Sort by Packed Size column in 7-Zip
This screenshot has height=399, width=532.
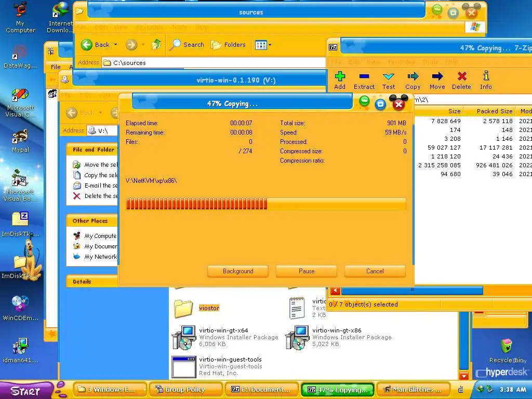489,111
